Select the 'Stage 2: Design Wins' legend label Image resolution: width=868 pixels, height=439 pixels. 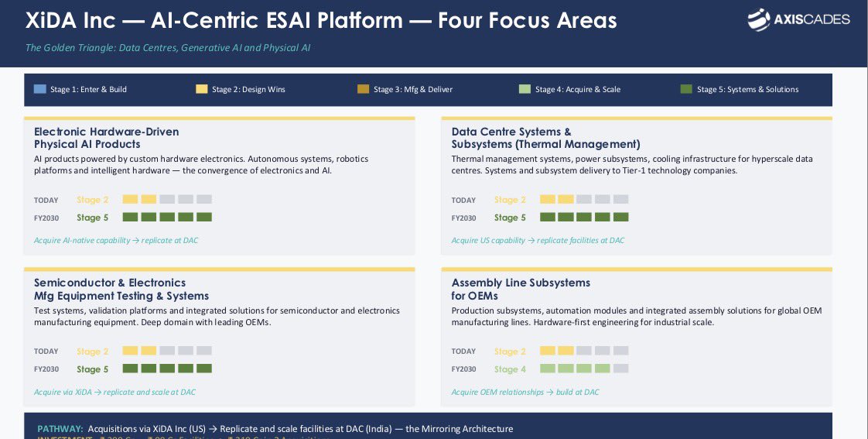pyautogui.click(x=248, y=89)
